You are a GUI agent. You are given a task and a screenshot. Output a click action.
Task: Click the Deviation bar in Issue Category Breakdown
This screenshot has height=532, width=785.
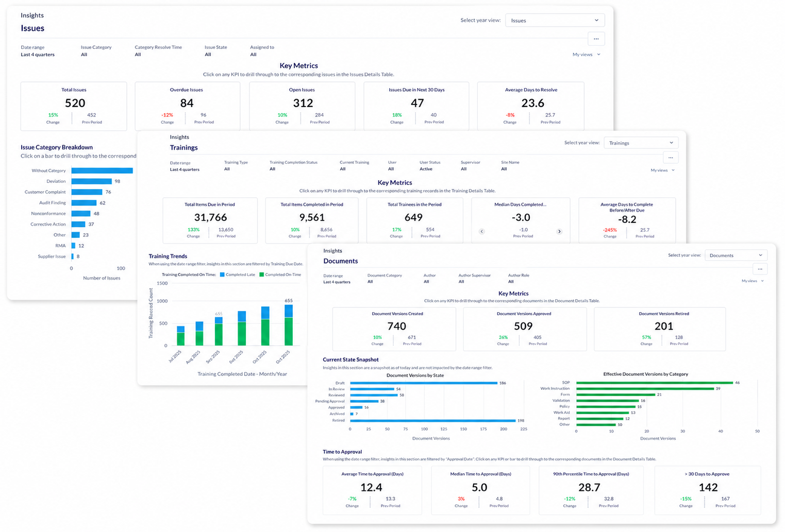pyautogui.click(x=92, y=181)
